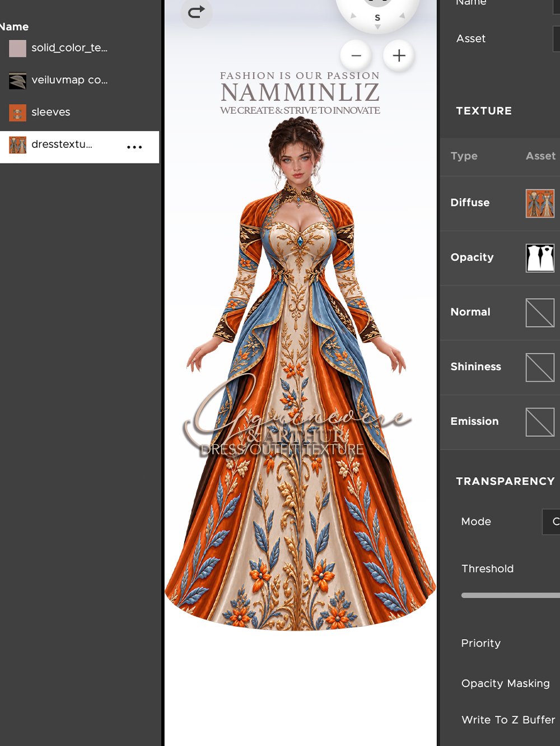Image resolution: width=560 pixels, height=746 pixels.
Task: Click solid color texture thumbnail icon
Action: pyautogui.click(x=17, y=49)
